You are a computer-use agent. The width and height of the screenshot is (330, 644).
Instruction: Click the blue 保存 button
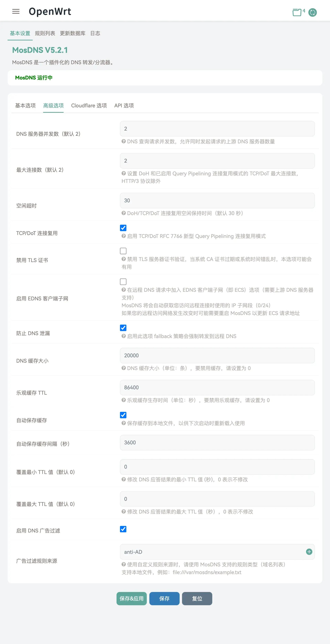(164, 599)
